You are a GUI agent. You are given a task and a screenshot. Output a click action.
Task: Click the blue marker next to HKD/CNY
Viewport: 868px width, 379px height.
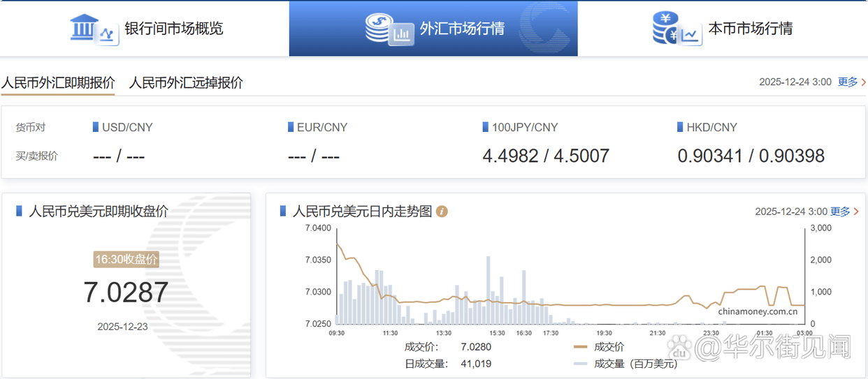(x=680, y=127)
